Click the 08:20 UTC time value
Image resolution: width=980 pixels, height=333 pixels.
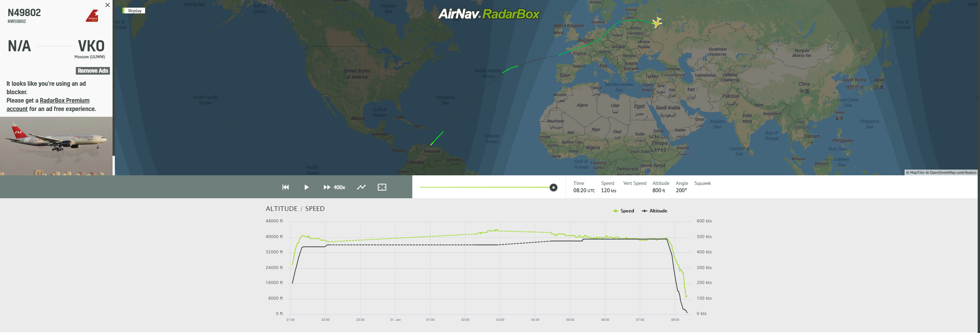pos(584,191)
